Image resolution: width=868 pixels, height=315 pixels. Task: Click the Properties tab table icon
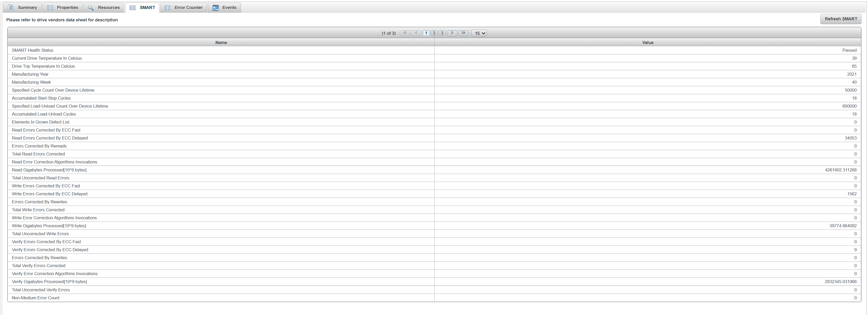[50, 8]
